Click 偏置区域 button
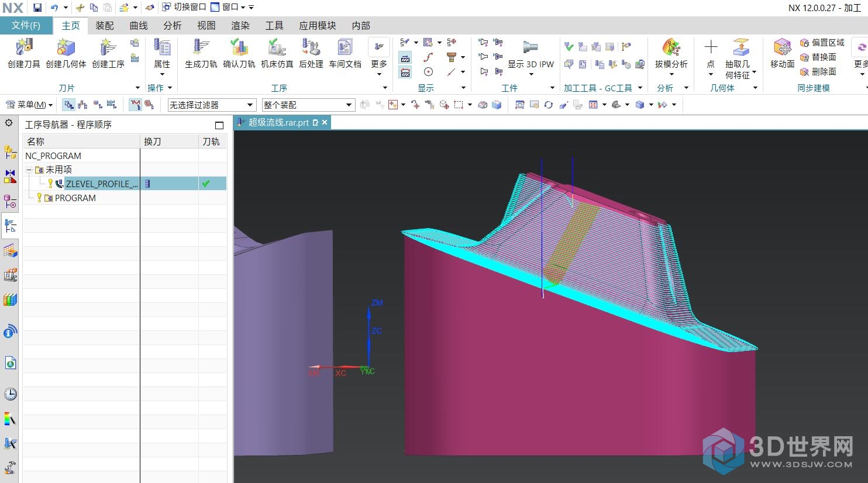The width and height of the screenshot is (868, 483). pos(822,42)
